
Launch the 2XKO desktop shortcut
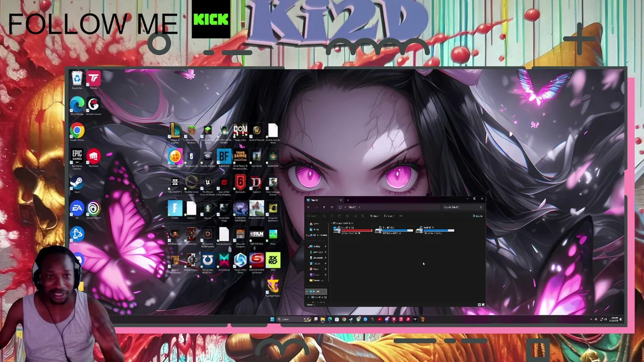coord(273,262)
